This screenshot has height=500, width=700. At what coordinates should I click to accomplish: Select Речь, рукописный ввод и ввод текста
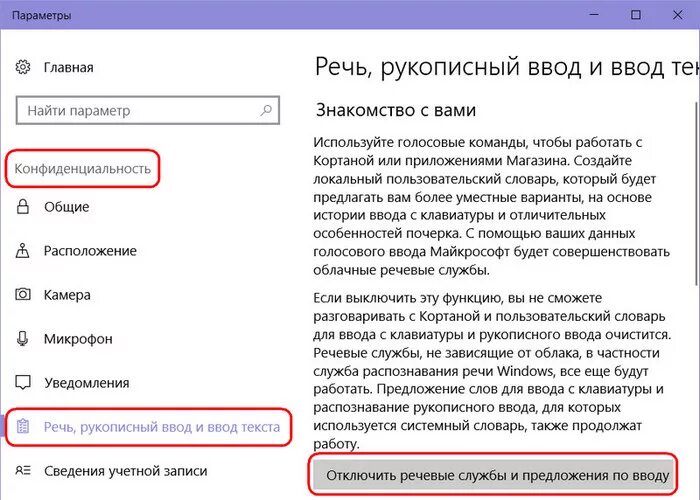coord(162,427)
